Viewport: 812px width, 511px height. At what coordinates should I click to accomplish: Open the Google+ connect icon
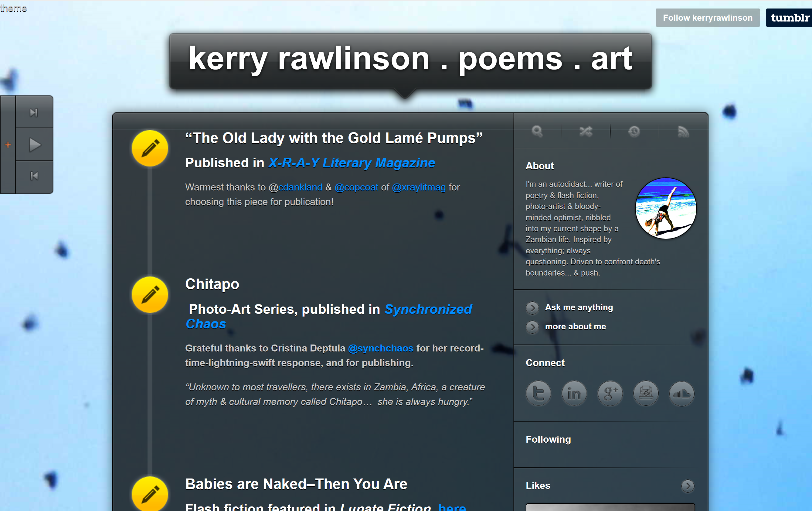pyautogui.click(x=610, y=393)
